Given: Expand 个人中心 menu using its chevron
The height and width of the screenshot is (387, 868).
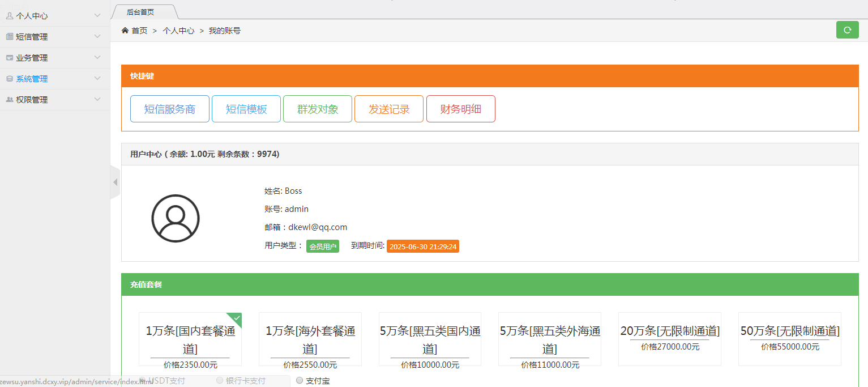Looking at the screenshot, I should 97,16.
